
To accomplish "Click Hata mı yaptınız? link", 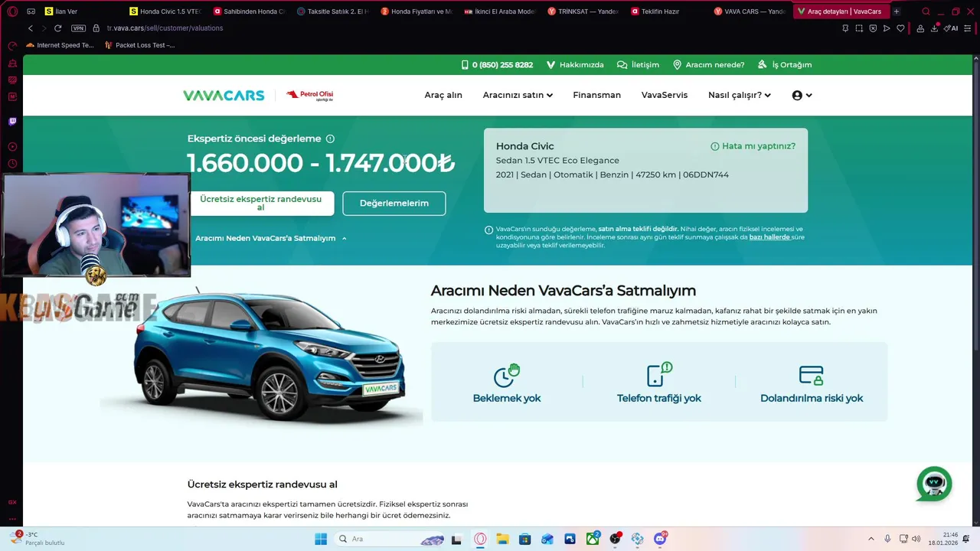I will [x=753, y=146].
